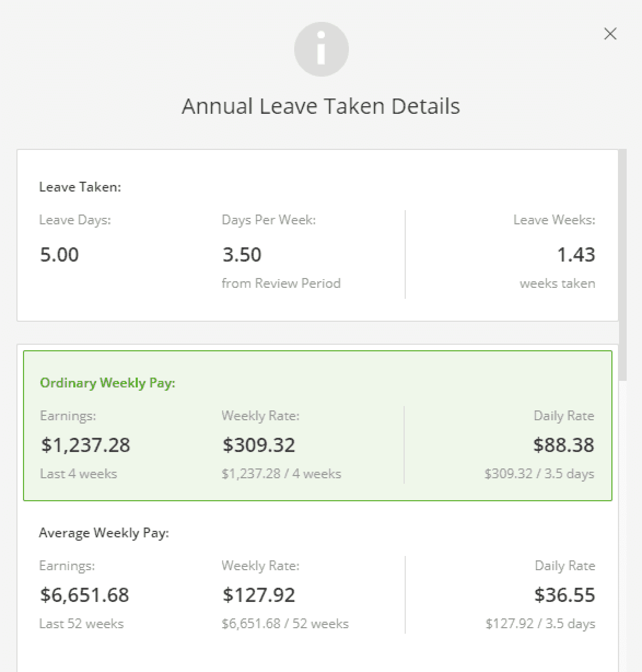
Task: Select the Leave Days value 5.00
Action: 59,254
